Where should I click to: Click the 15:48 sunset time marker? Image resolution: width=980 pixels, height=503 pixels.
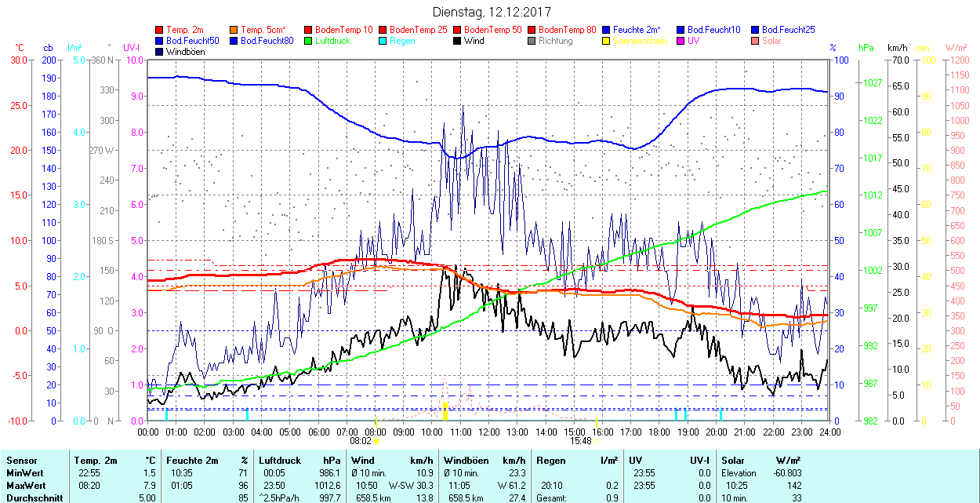(x=581, y=441)
